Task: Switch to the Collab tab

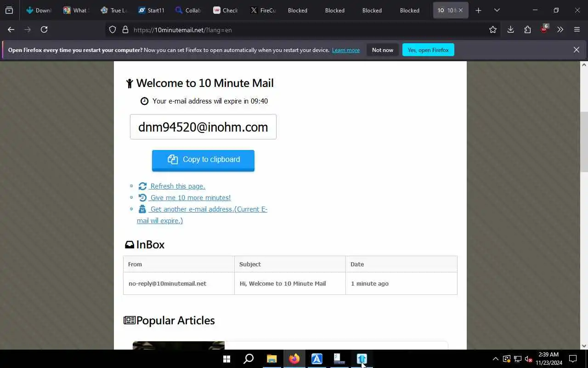Action: [188, 10]
